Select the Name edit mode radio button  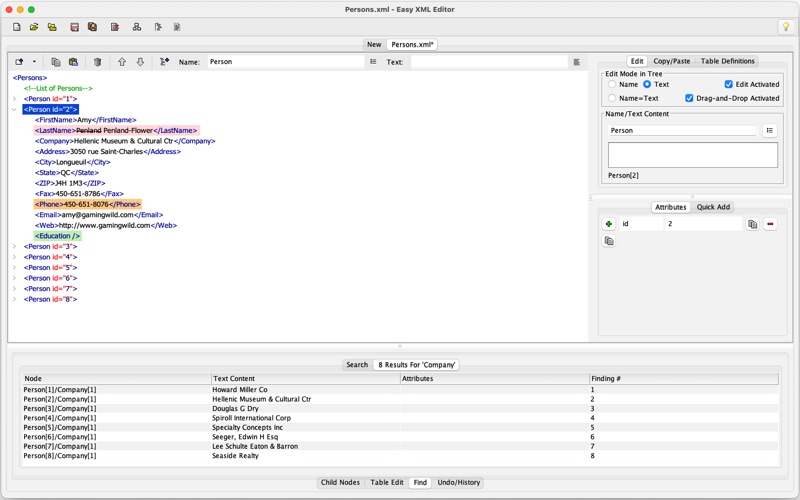tap(612, 84)
